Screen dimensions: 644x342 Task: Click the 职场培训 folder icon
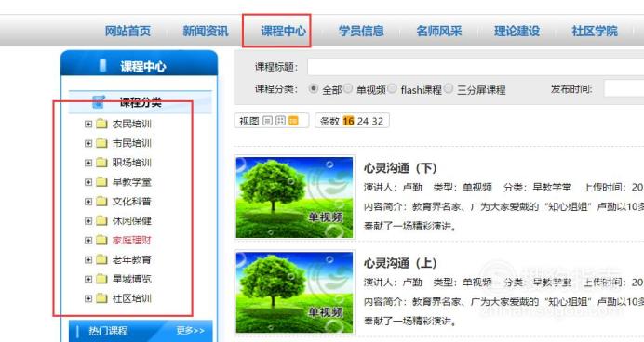coord(101,163)
